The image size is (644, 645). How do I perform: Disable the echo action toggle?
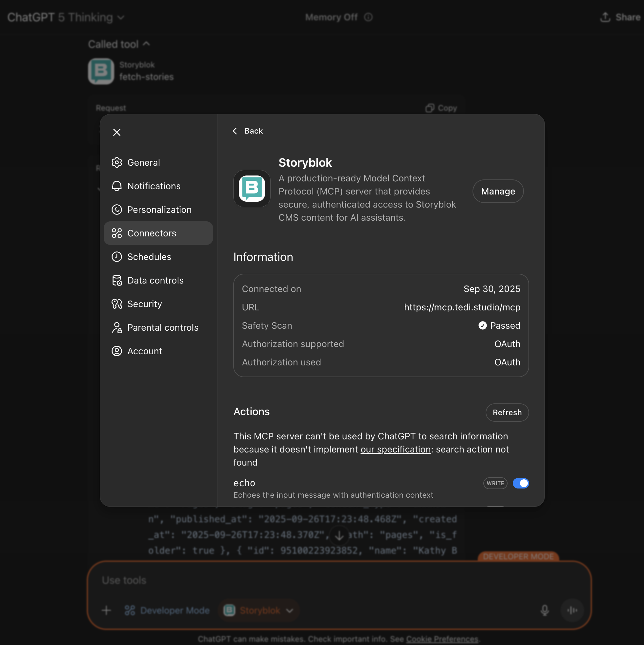pyautogui.click(x=520, y=483)
